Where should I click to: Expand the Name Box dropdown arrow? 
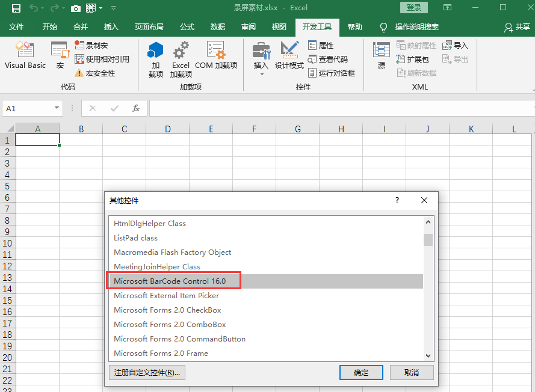point(57,108)
